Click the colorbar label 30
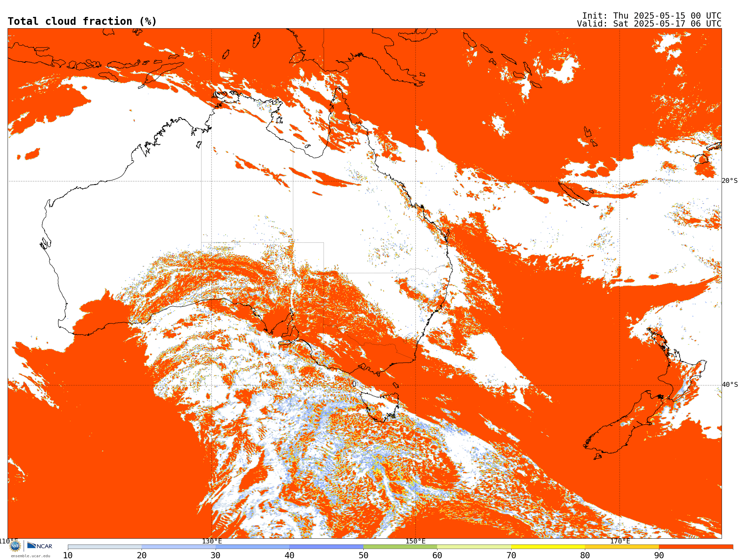744x560 pixels. pos(216,555)
